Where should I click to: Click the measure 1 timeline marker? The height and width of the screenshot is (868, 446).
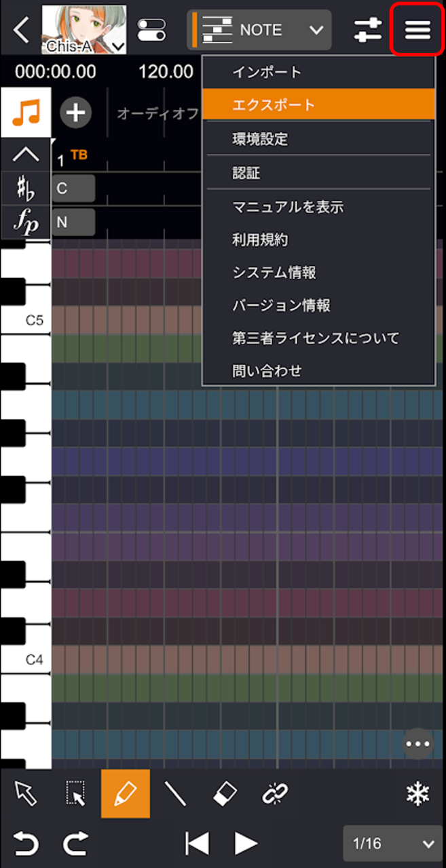[61, 161]
